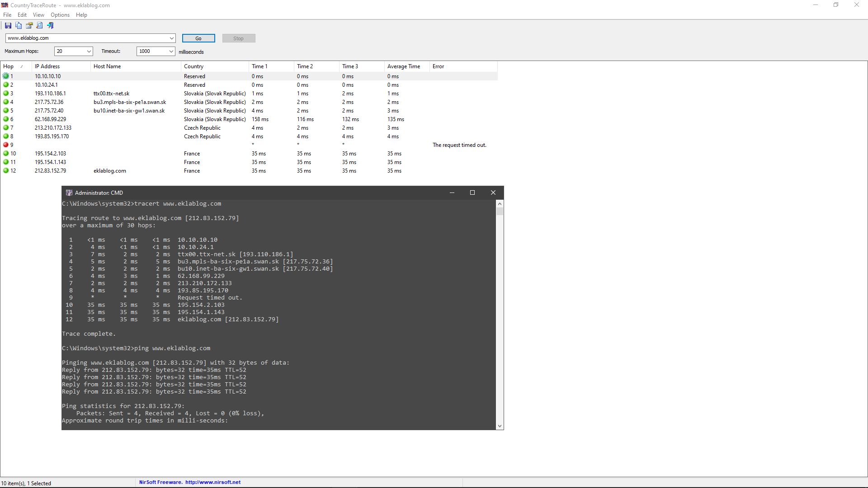Click the up arrow of CMD scrollbar
The image size is (868, 488).
coord(500,204)
